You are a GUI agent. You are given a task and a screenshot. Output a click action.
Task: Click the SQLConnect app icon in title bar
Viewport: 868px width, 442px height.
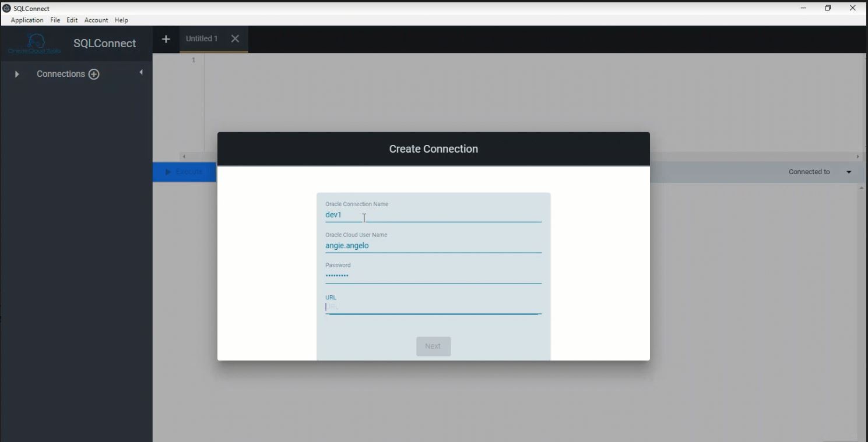tap(7, 8)
